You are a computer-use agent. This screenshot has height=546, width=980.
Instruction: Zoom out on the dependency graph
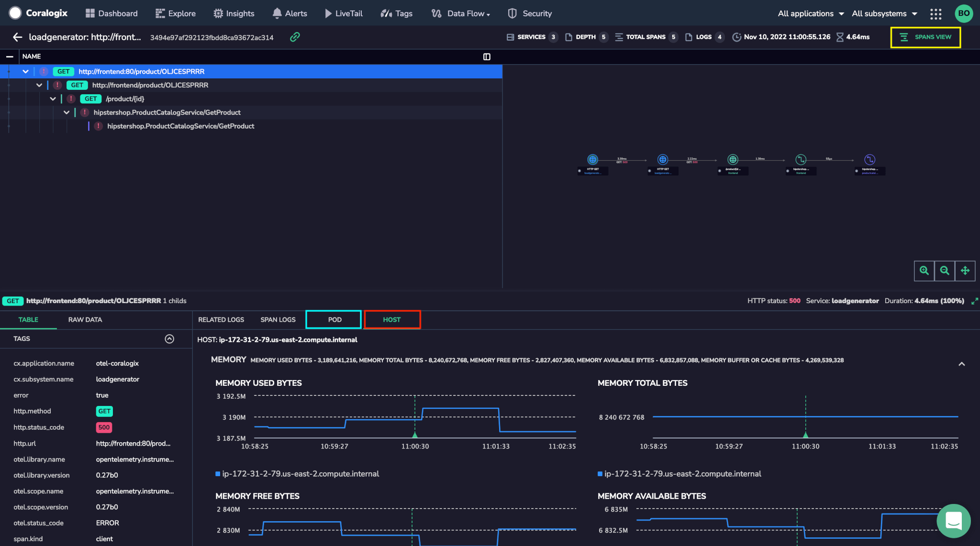pyautogui.click(x=945, y=271)
